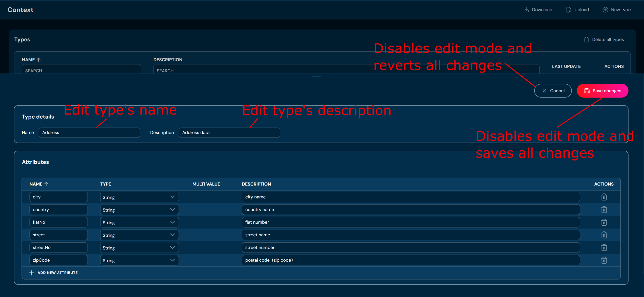Create a New type from header
Image resolution: width=644 pixels, height=297 pixels.
pyautogui.click(x=616, y=10)
